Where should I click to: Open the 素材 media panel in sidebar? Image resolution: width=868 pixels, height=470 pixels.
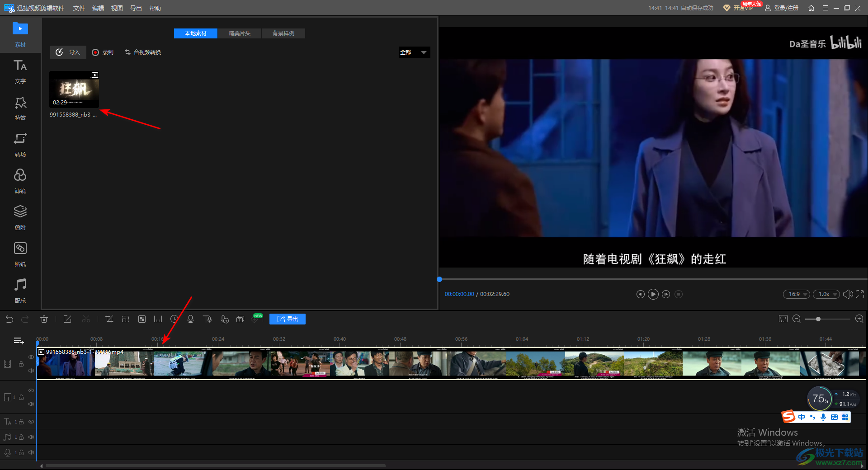pos(20,34)
